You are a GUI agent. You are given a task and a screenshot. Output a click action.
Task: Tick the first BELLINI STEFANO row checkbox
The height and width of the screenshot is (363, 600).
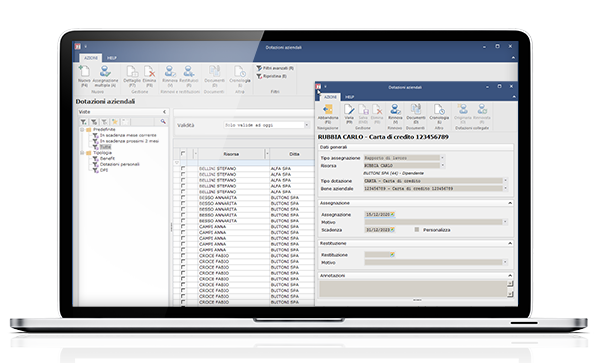coord(183,168)
